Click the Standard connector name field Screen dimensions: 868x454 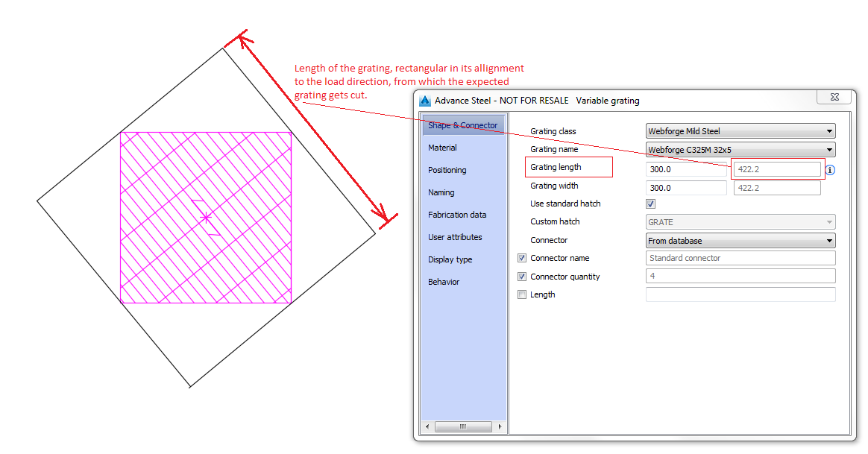point(740,258)
